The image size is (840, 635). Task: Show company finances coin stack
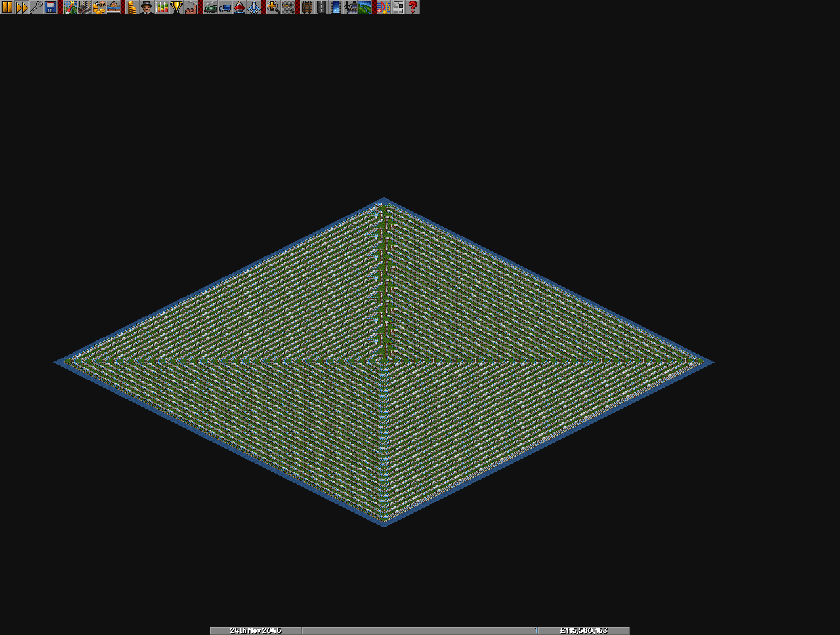(x=133, y=7)
